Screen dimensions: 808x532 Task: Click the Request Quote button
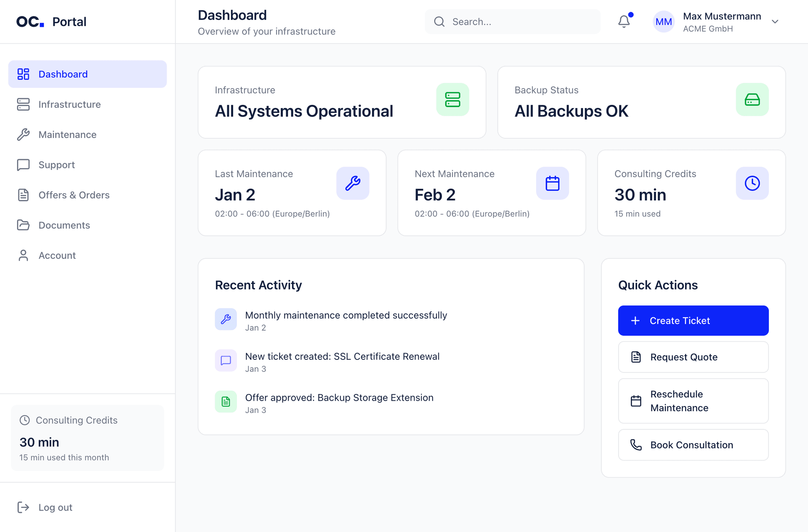(x=693, y=357)
